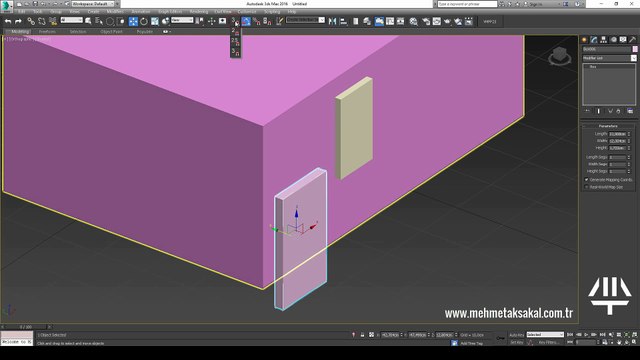The image size is (640, 360).
Task: Click Add Time Tag in status bar
Action: [x=471, y=343]
